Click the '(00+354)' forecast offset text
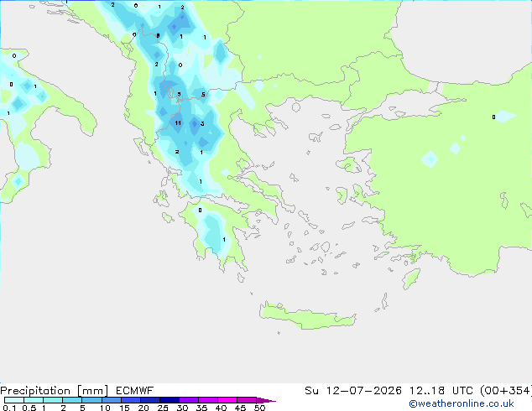The height and width of the screenshot is (411, 532). (x=505, y=391)
